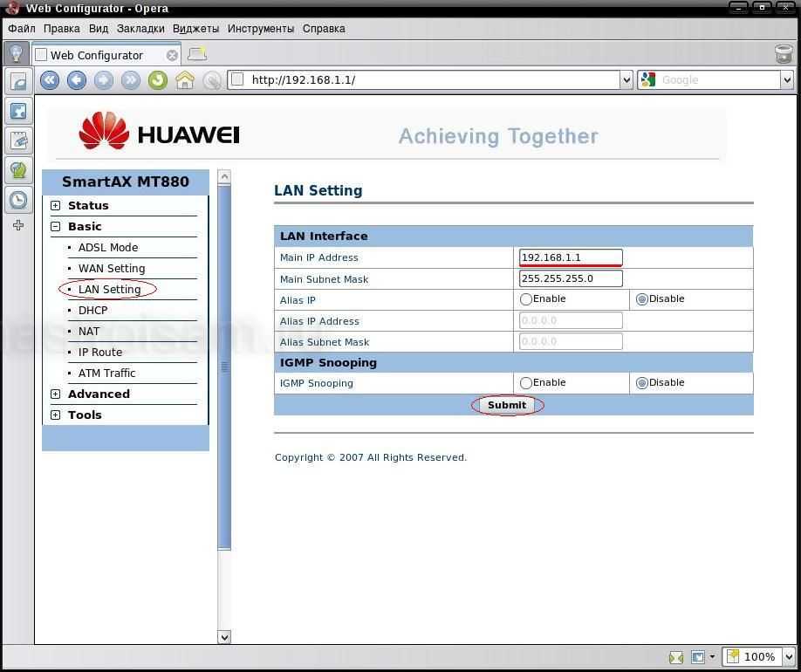Collapse the Basic menu section
Image resolution: width=801 pixels, height=672 pixels.
click(x=56, y=226)
